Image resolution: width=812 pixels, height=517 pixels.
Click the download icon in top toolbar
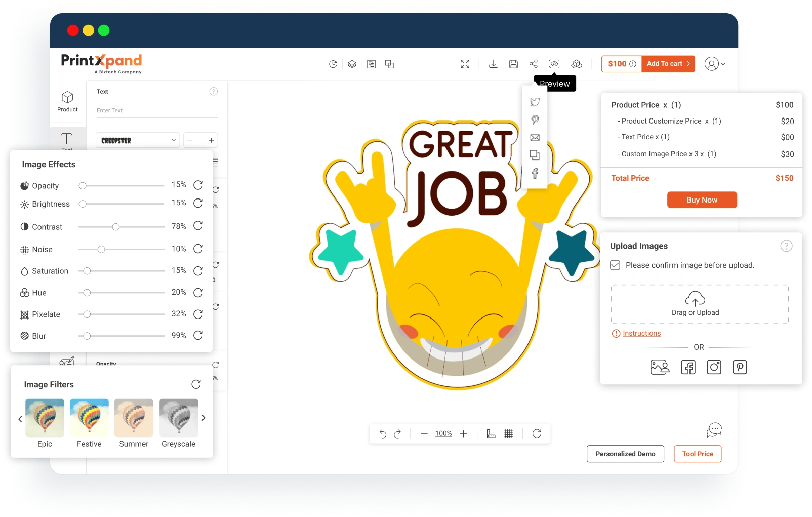(493, 64)
